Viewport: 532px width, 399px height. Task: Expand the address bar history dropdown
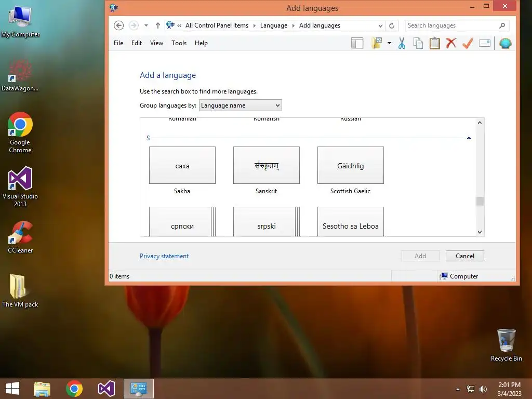(x=380, y=25)
